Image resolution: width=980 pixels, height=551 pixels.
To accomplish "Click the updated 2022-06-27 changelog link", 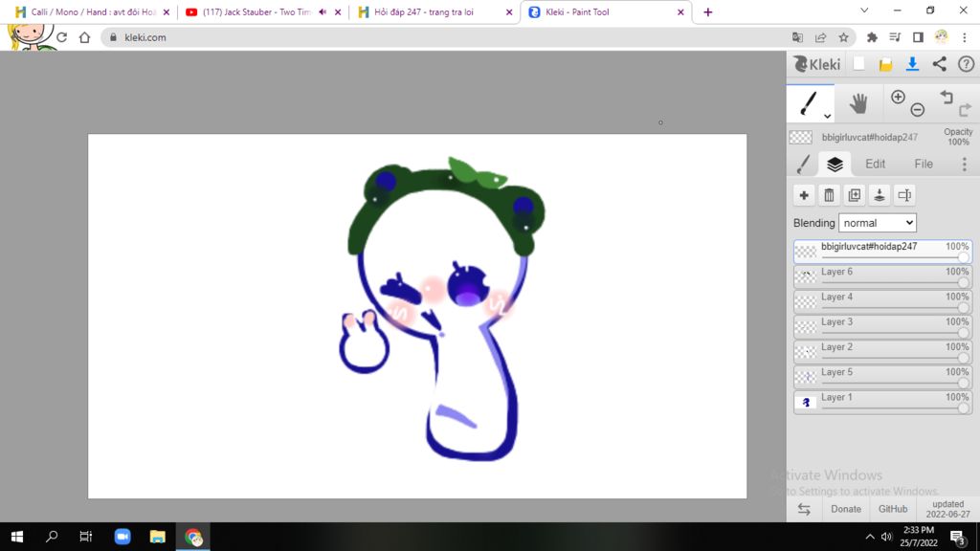I will coord(948,509).
